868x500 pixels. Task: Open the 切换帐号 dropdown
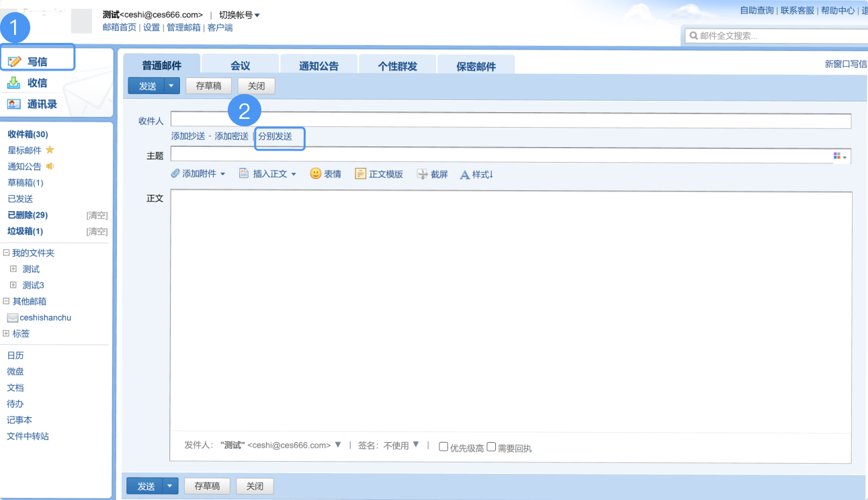(239, 15)
